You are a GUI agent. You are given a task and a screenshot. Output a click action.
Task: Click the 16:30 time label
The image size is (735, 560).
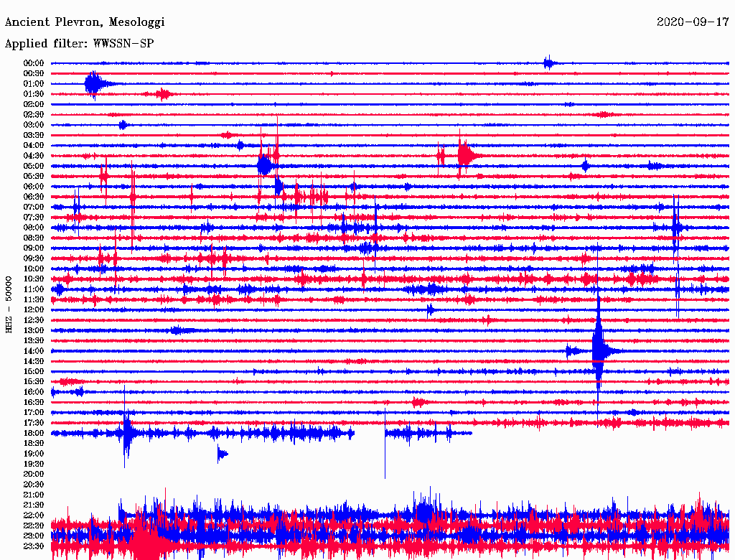pyautogui.click(x=34, y=403)
